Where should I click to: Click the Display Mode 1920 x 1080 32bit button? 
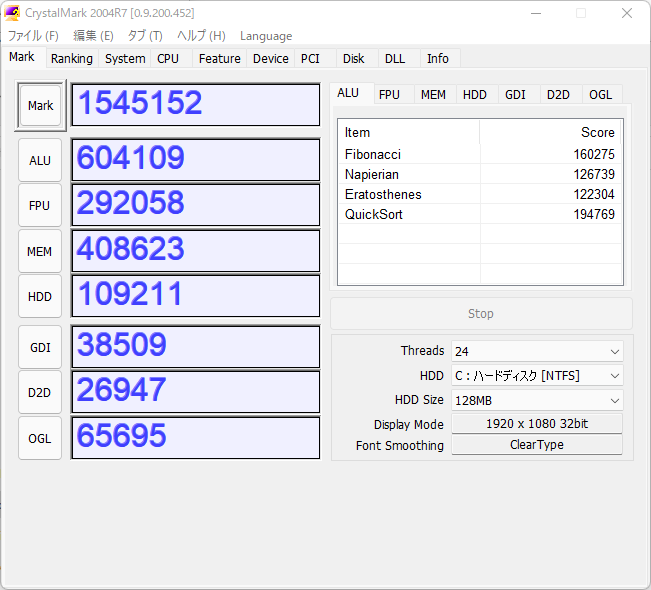tap(537, 424)
